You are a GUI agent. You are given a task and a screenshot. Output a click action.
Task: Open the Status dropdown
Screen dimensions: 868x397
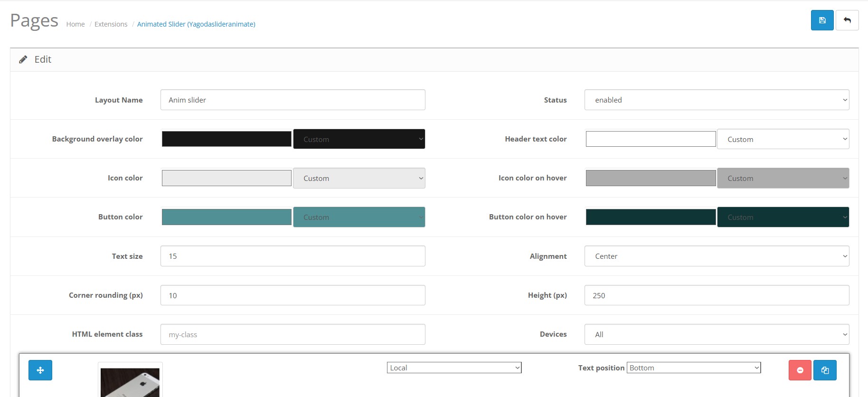[x=717, y=100]
